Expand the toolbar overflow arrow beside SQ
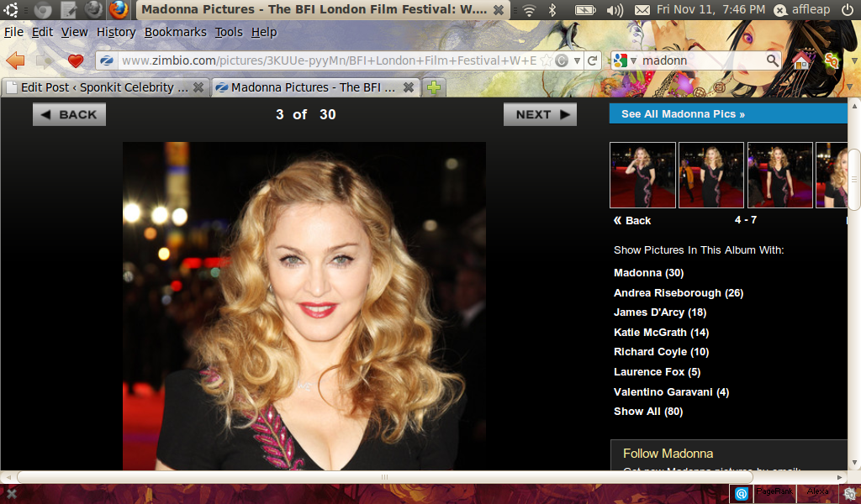 pyautogui.click(x=854, y=60)
